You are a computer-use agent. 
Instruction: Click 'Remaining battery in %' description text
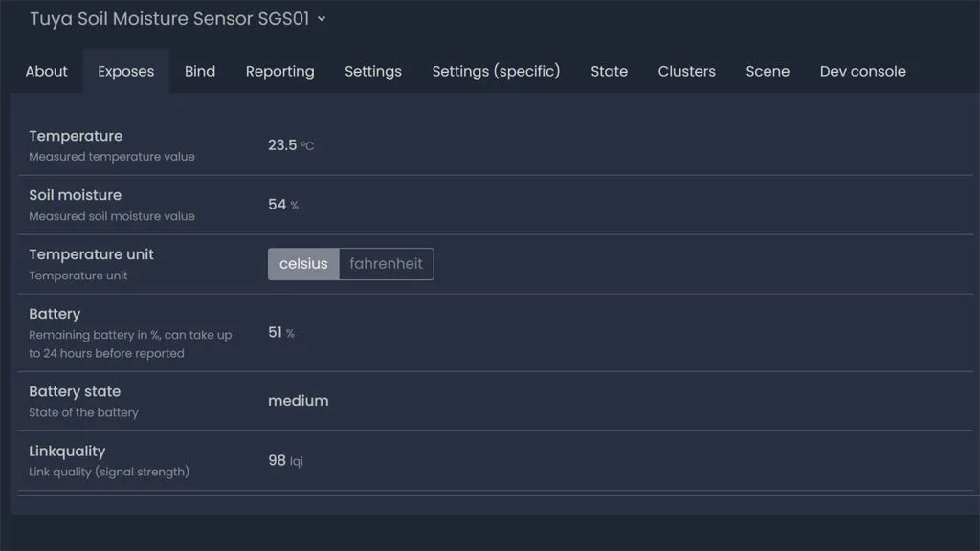point(130,343)
